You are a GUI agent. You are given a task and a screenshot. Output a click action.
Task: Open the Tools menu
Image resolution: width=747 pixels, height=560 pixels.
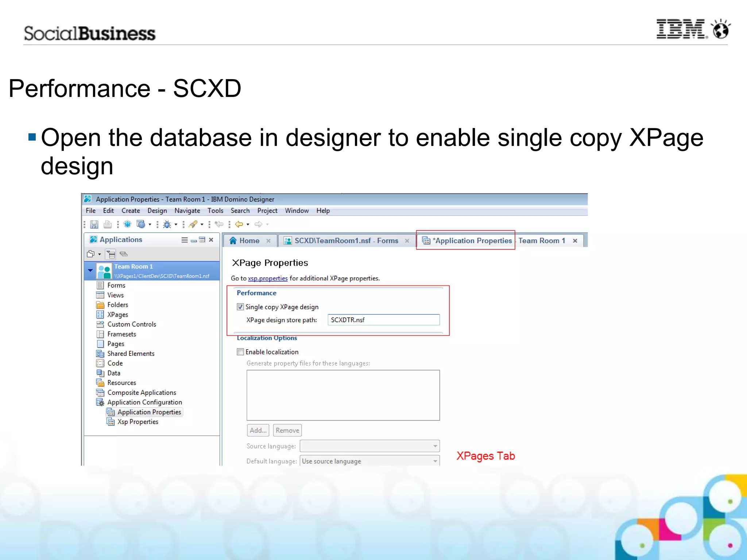coord(215,211)
